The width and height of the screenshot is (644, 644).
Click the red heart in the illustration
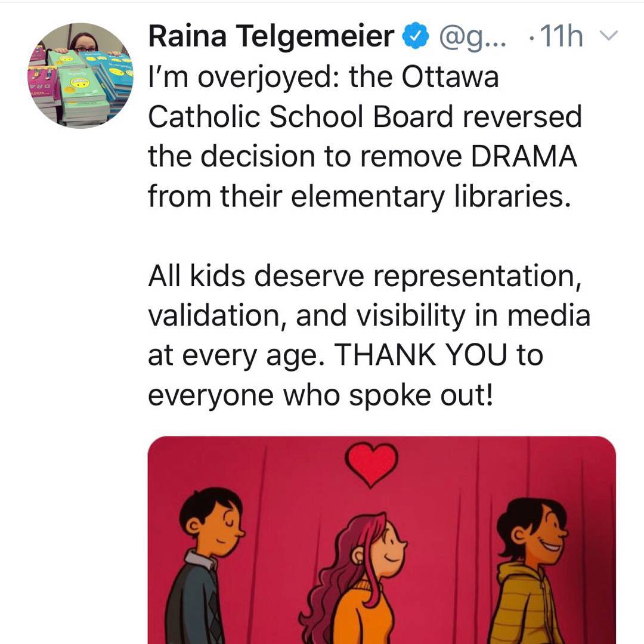[371, 464]
